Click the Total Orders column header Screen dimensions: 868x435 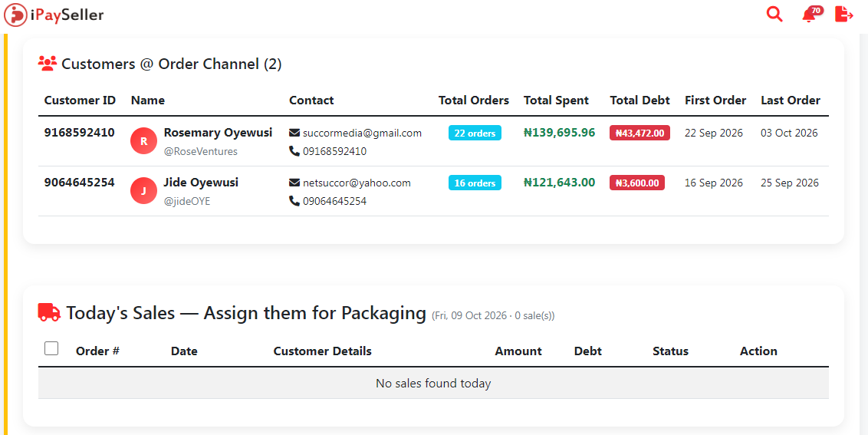click(473, 101)
